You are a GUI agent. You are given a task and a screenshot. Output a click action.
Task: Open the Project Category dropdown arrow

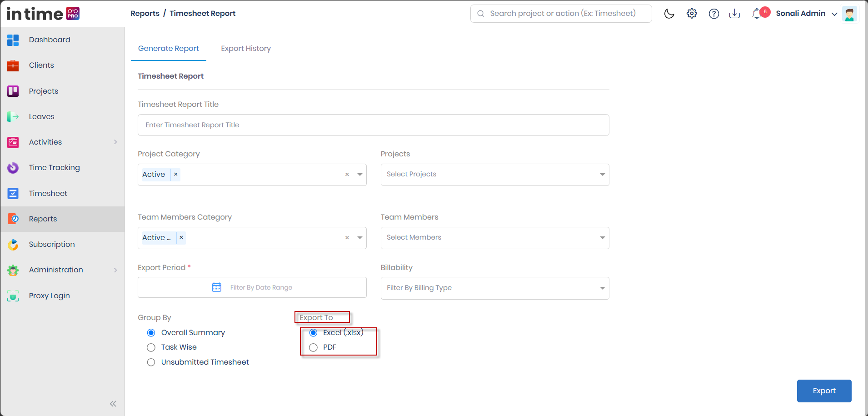point(360,175)
